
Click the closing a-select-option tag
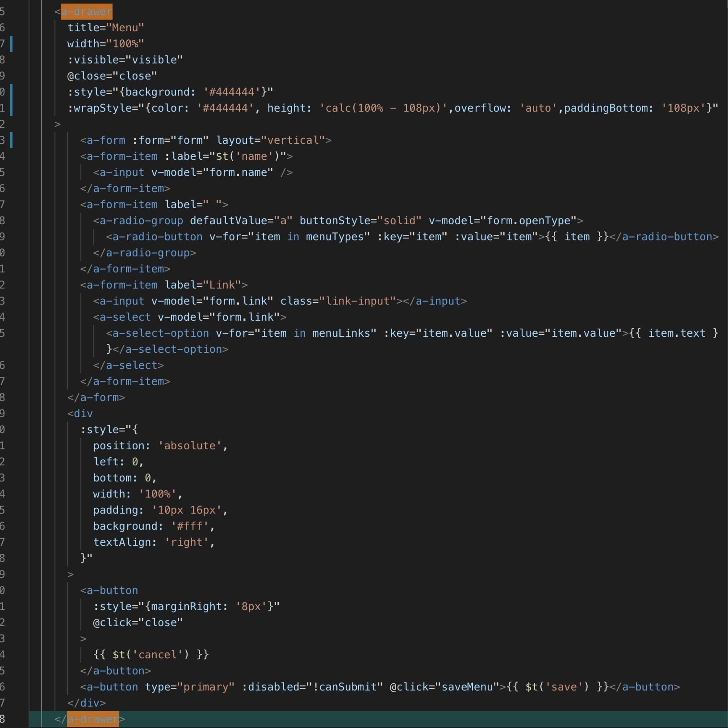tap(171, 349)
